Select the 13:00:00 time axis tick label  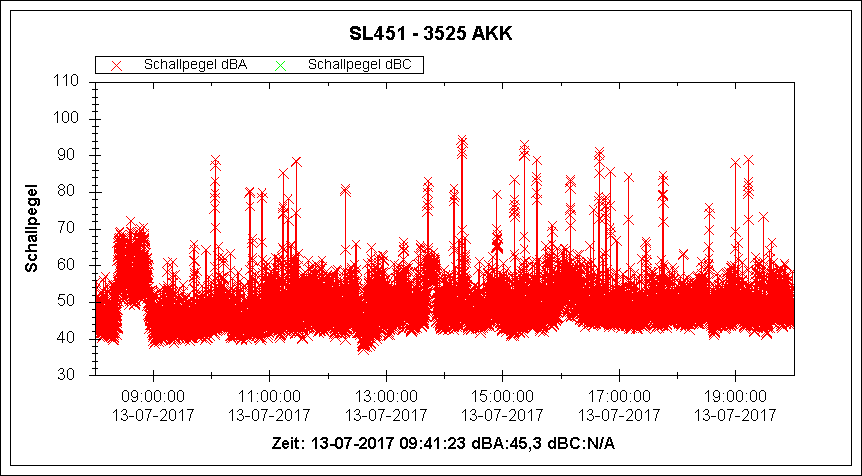(385, 396)
